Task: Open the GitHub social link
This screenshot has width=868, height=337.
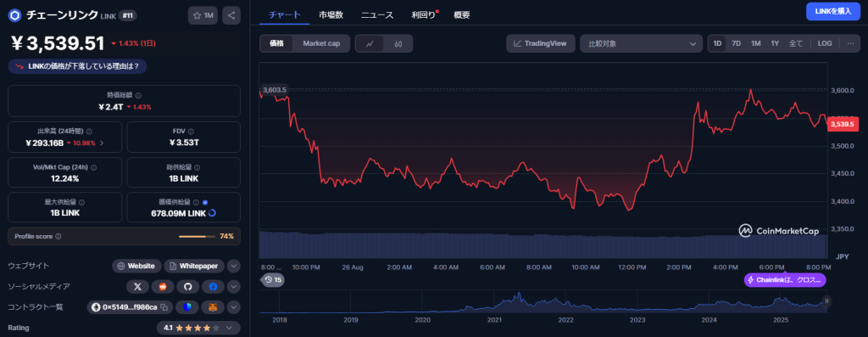Action: point(187,287)
